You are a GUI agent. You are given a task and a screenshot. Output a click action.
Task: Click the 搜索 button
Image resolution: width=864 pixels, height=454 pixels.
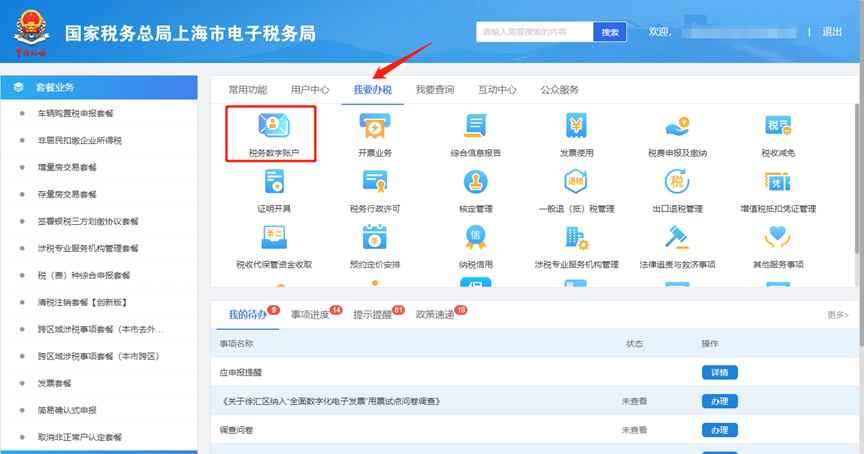[x=610, y=32]
